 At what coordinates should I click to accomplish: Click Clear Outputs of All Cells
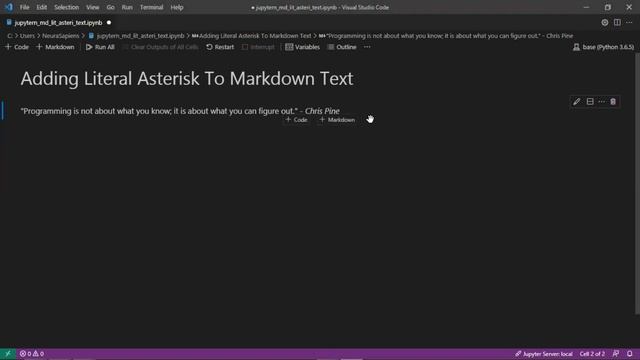pyautogui.click(x=160, y=47)
